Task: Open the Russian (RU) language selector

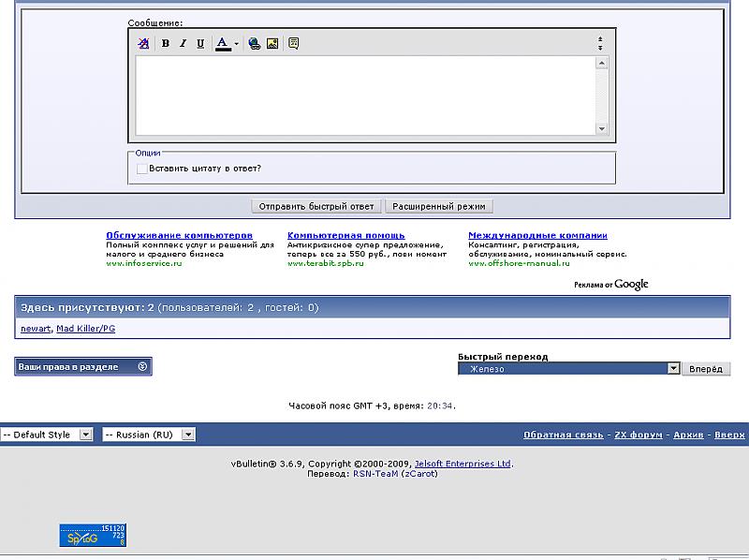Action: tap(187, 435)
